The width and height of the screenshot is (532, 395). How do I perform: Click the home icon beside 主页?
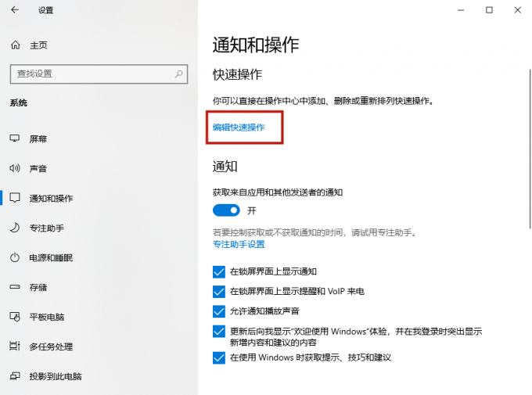16,45
